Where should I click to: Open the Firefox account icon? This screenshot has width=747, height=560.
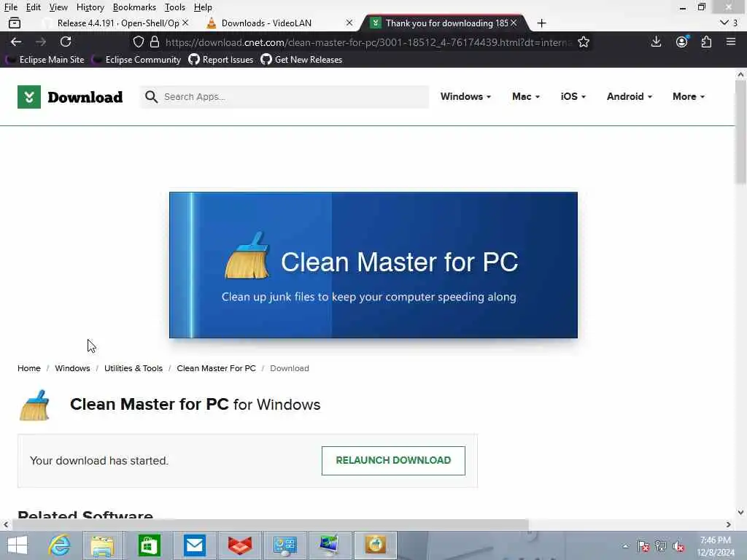pyautogui.click(x=682, y=42)
